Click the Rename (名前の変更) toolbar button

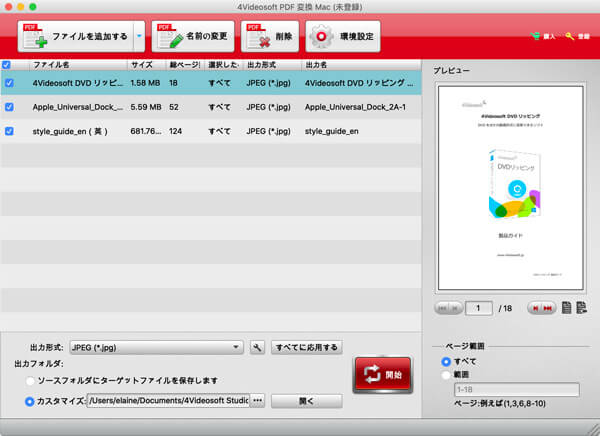193,36
